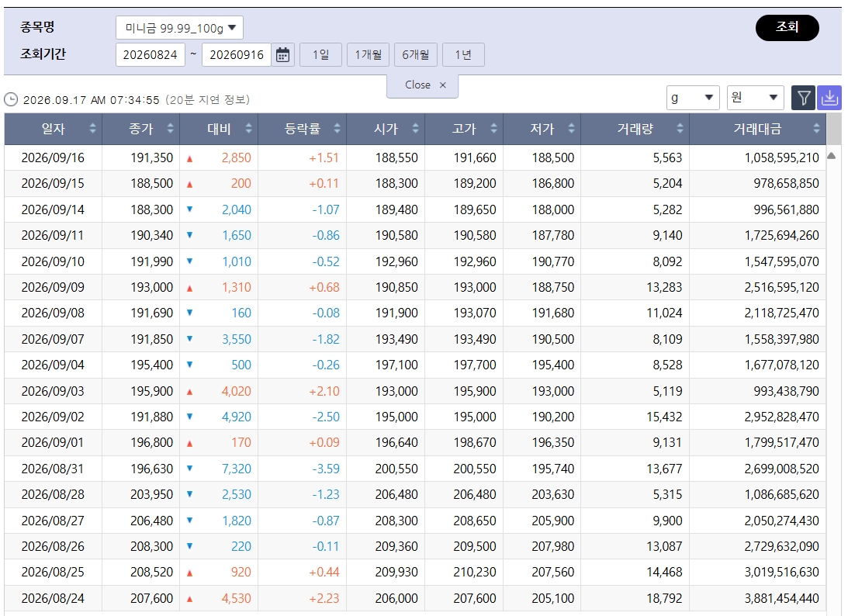Click the 2026/09/14 date cell
The image size is (848, 616).
(x=53, y=209)
